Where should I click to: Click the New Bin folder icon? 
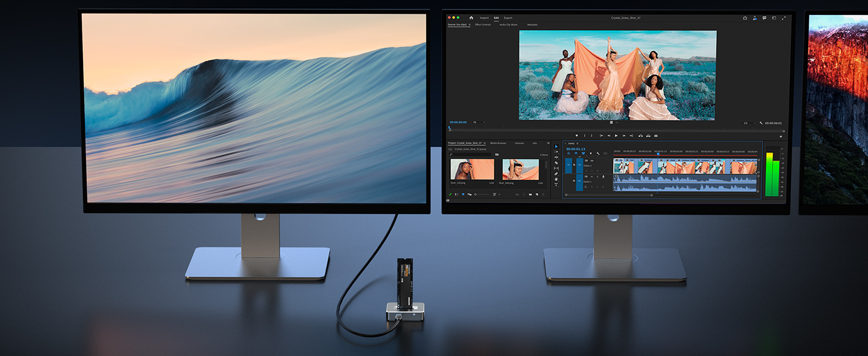tap(530, 194)
